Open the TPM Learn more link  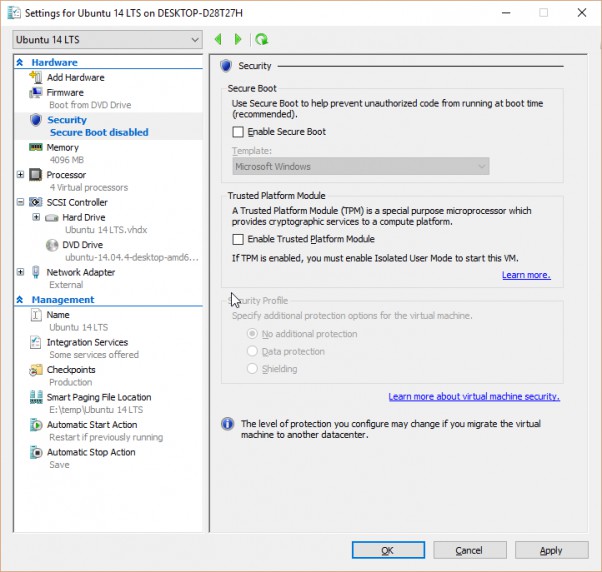526,275
